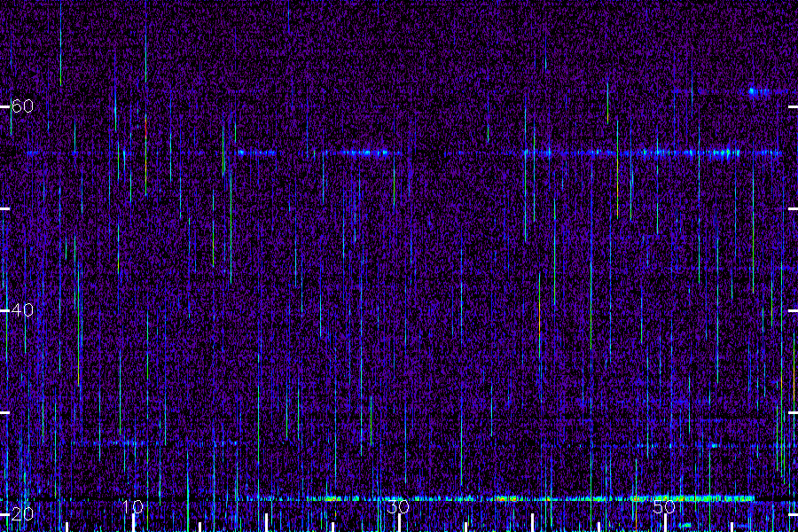Click the time axis label "50"
The width and height of the screenshot is (798, 532).
(x=664, y=506)
